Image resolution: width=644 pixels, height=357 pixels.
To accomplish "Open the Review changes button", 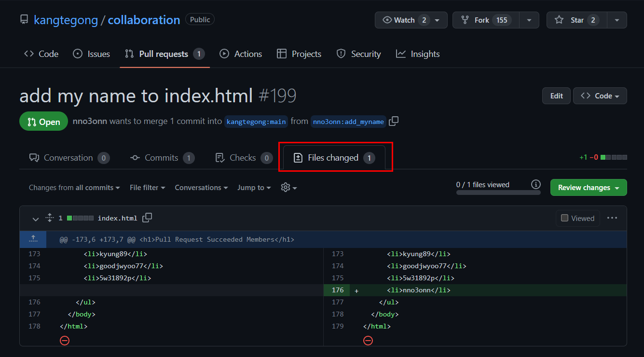I will [x=589, y=188].
